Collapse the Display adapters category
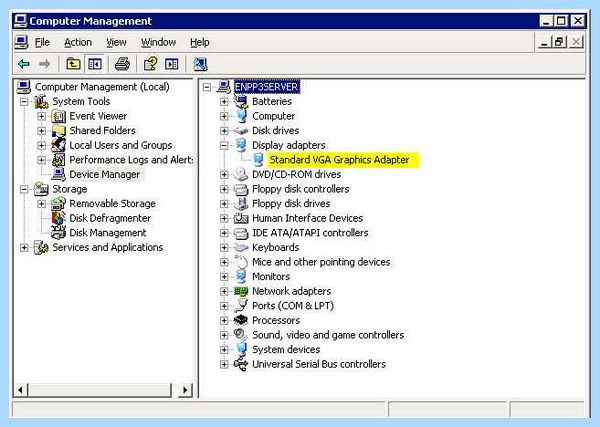Screen dimensions: 600x427 pyautogui.click(x=224, y=145)
